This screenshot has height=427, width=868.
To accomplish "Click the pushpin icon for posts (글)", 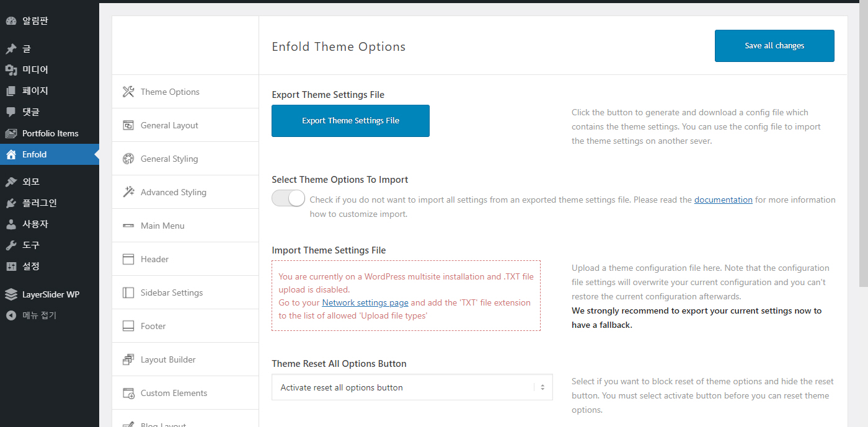I will coord(11,49).
